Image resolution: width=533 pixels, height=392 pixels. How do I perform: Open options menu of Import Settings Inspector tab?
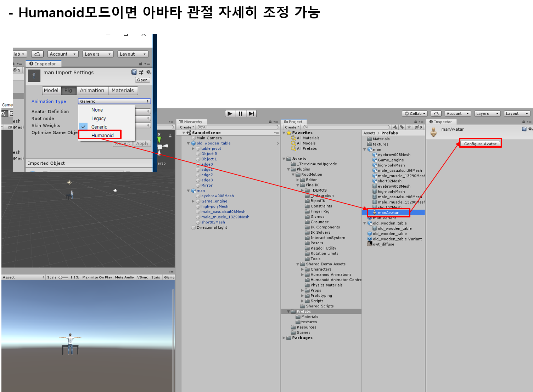[147, 64]
